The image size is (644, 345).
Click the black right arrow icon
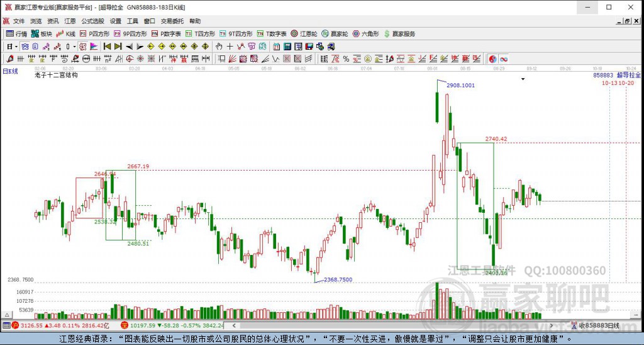(140, 47)
